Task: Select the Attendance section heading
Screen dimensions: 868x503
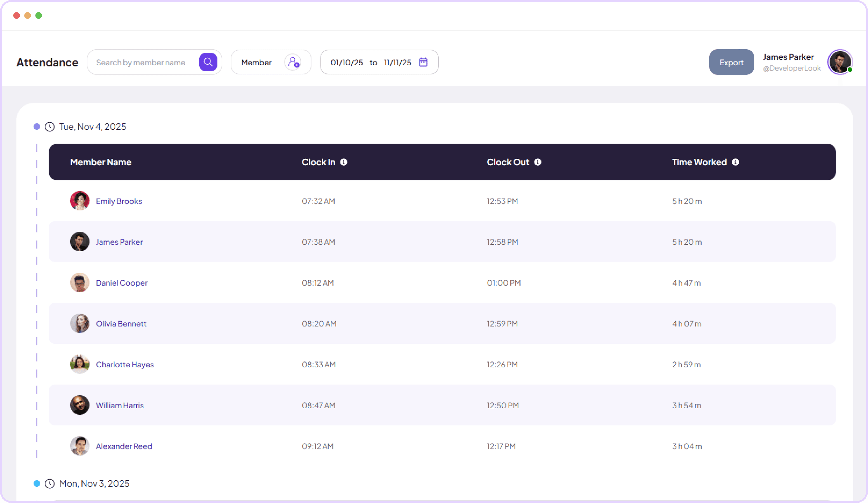Action: tap(47, 62)
